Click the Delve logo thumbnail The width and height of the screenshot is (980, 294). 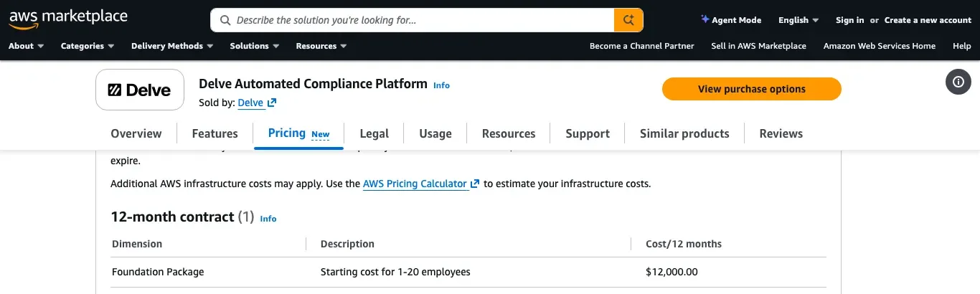click(x=140, y=90)
